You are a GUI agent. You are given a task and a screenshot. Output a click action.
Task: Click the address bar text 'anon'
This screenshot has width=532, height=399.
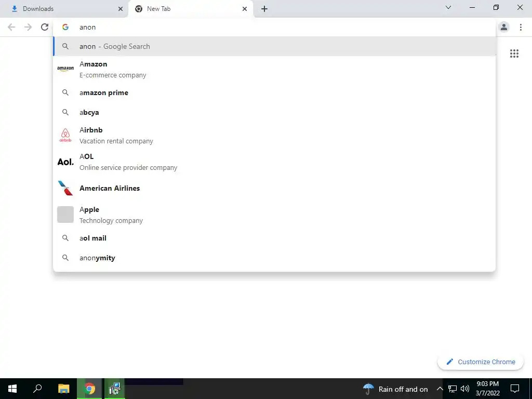(x=87, y=27)
